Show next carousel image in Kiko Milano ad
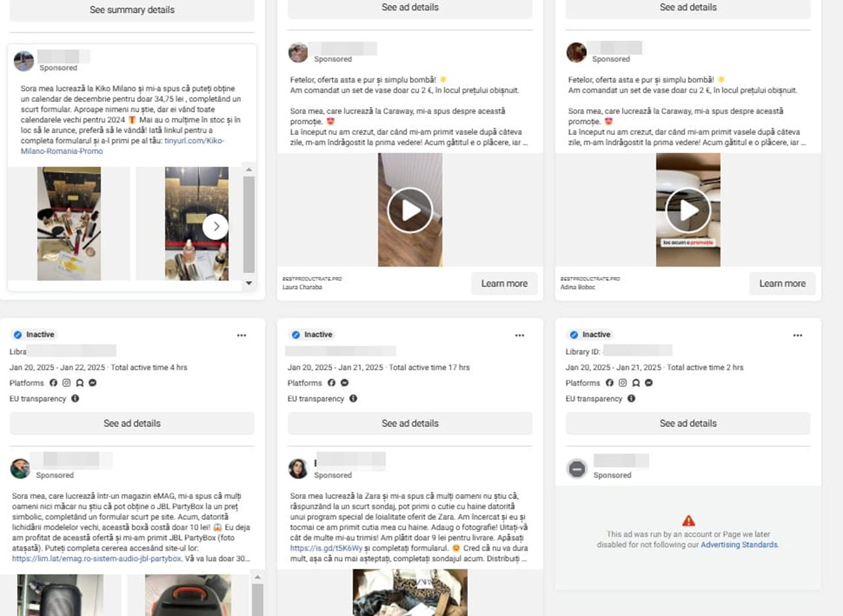 [215, 227]
